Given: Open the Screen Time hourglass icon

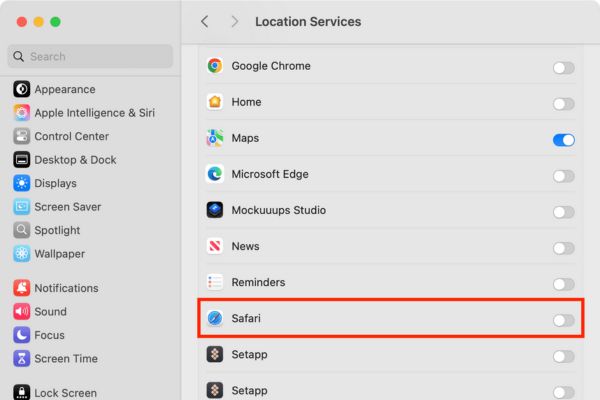Looking at the screenshot, I should pos(21,359).
